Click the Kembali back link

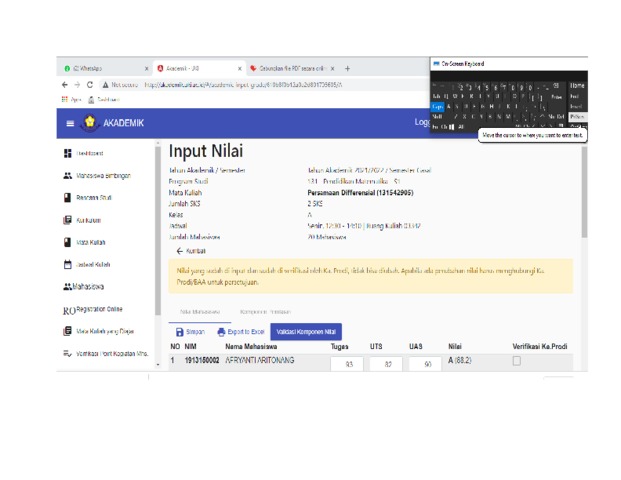(x=191, y=251)
